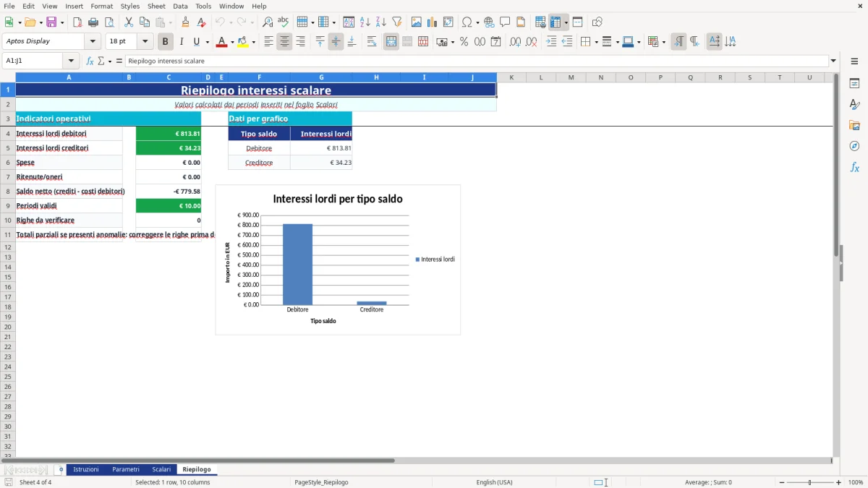Toggle Bold formatting button
Viewport: 868px width, 488px height.
tap(166, 42)
